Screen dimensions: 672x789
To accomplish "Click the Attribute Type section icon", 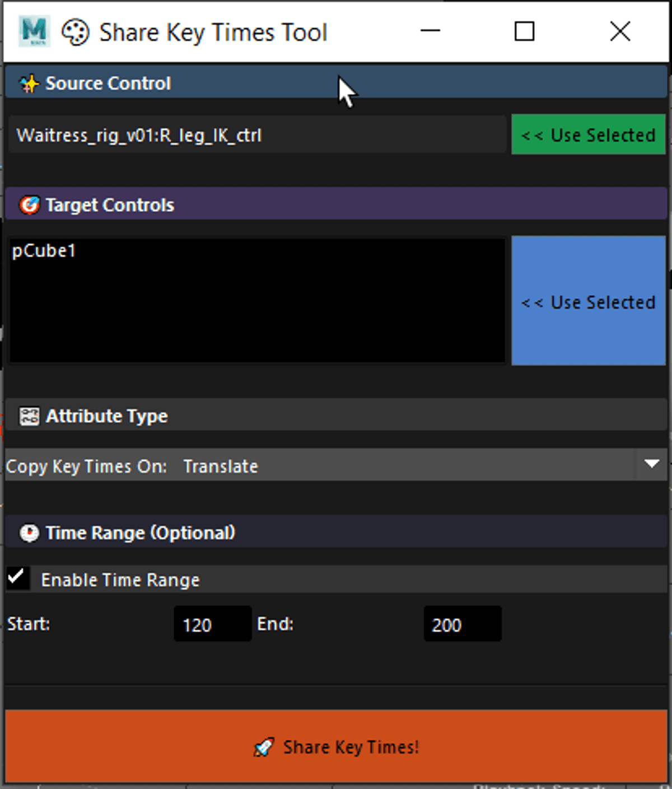I will coord(29,417).
